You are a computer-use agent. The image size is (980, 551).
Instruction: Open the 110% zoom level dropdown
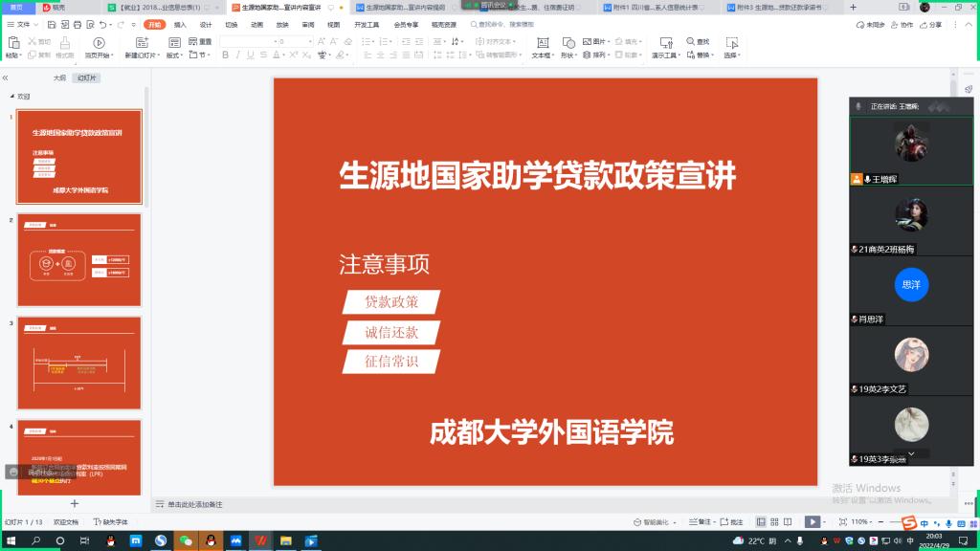click(861, 522)
